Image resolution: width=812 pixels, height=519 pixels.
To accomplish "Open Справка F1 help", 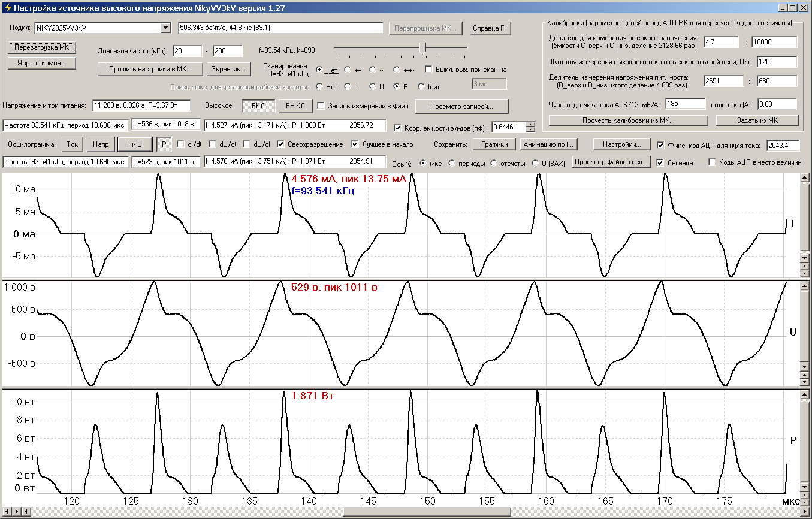I will point(490,28).
